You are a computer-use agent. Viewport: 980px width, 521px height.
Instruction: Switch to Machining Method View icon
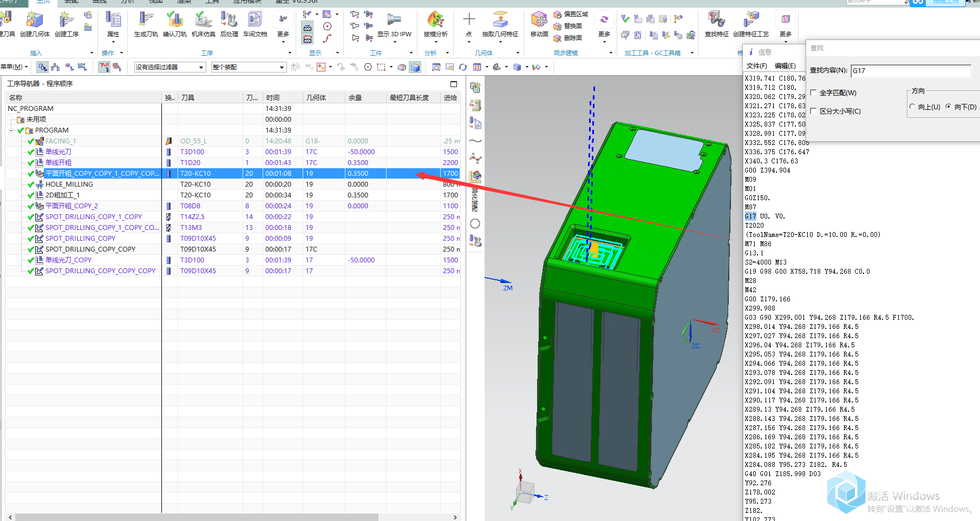click(x=82, y=67)
